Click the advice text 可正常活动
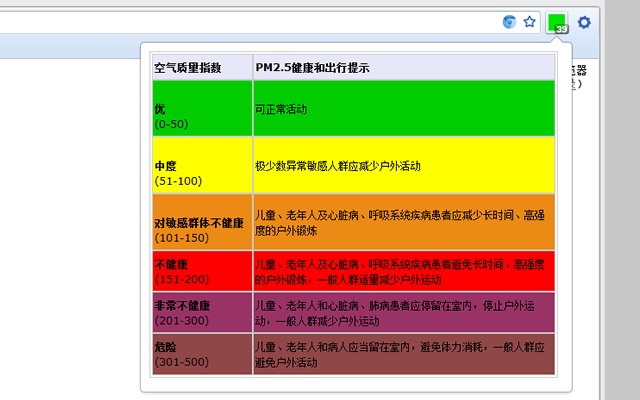Image resolution: width=640 pixels, height=400 pixels. [x=281, y=109]
